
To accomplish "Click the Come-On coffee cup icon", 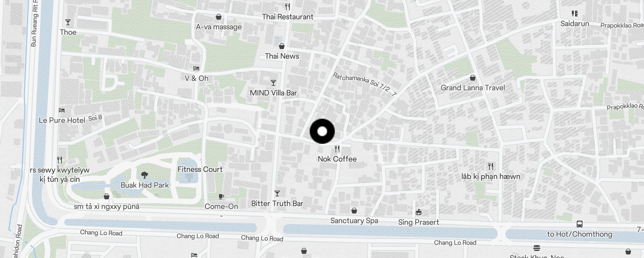I will (x=221, y=196).
